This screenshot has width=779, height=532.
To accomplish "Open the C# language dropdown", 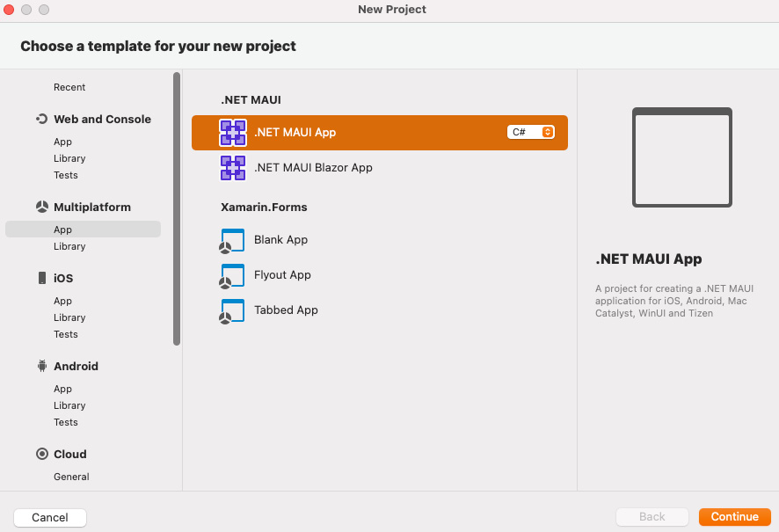I will click(x=530, y=132).
